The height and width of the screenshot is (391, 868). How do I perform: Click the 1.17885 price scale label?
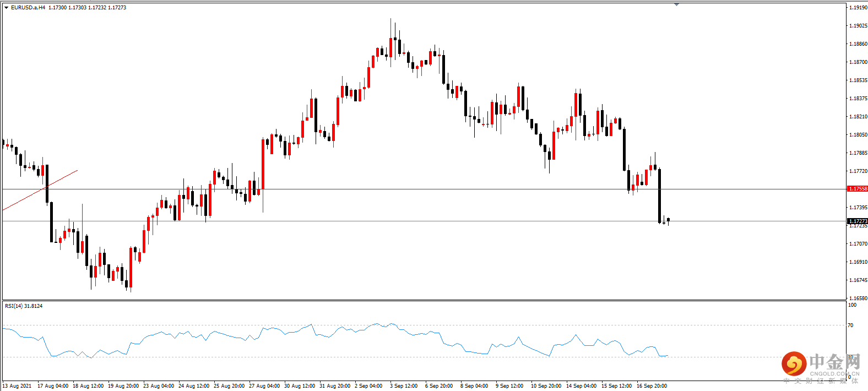click(x=858, y=153)
